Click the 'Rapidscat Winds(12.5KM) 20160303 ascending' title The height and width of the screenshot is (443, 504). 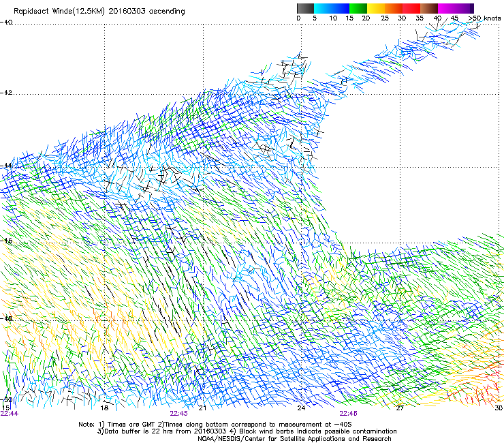(99, 12)
